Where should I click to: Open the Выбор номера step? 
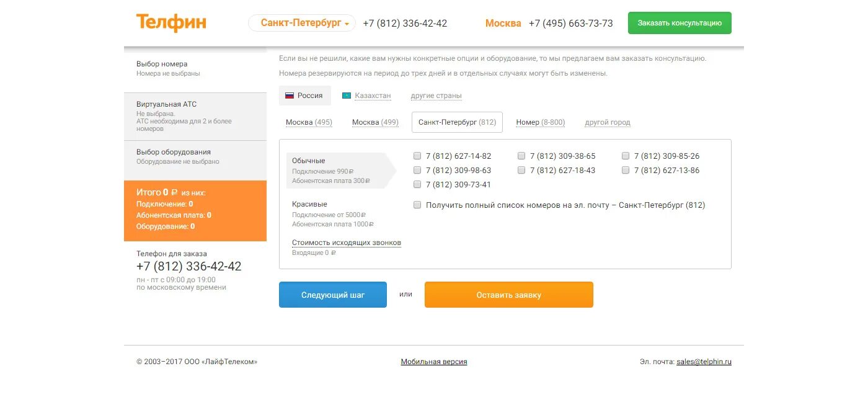[x=195, y=68]
